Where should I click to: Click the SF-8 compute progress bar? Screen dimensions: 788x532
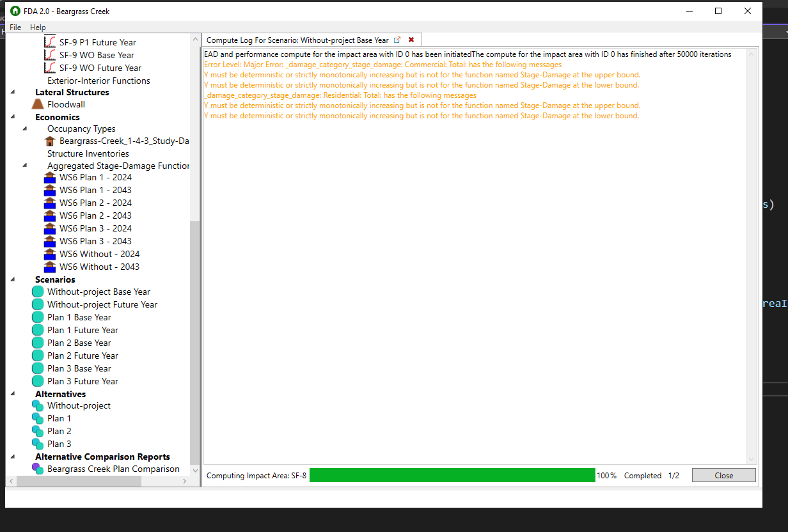pos(452,475)
